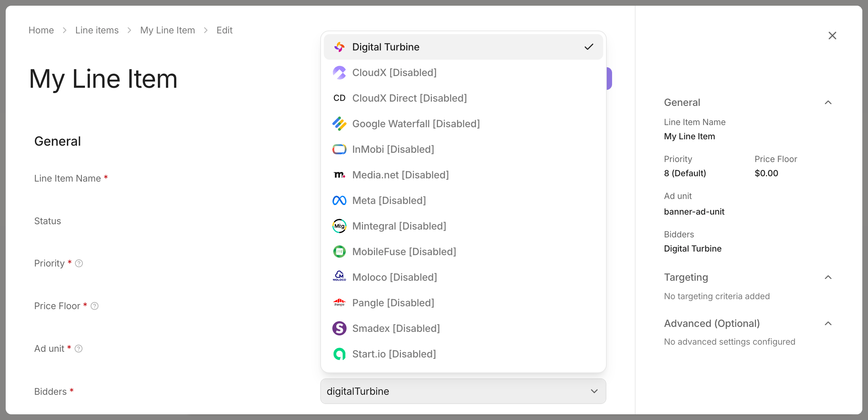Click the 8 (Default) priority value
Image resolution: width=868 pixels, height=420 pixels.
685,173
